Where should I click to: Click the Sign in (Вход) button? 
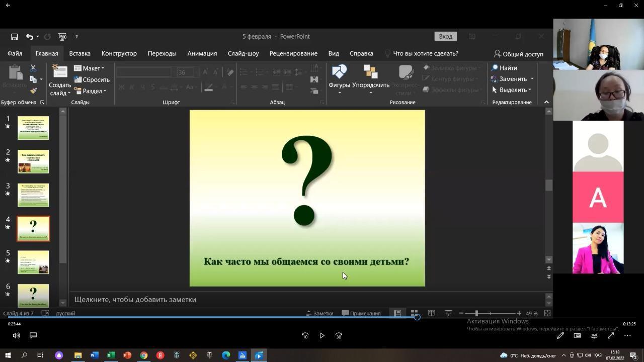point(445,36)
